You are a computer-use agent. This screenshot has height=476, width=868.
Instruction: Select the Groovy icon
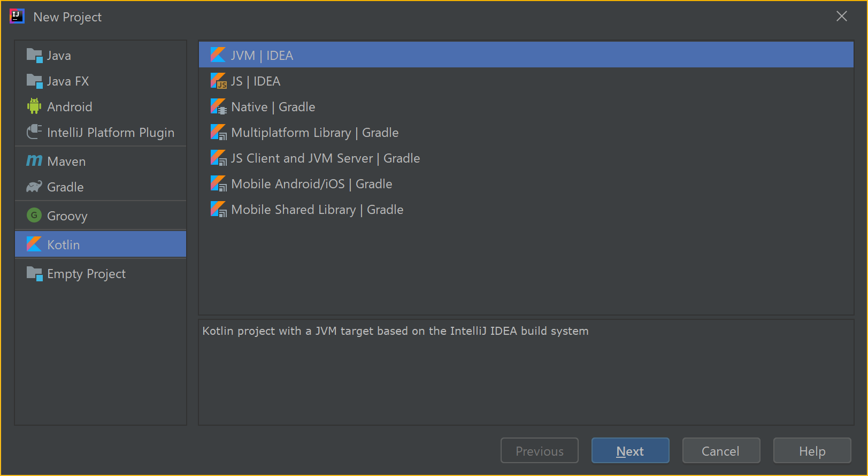click(33, 215)
